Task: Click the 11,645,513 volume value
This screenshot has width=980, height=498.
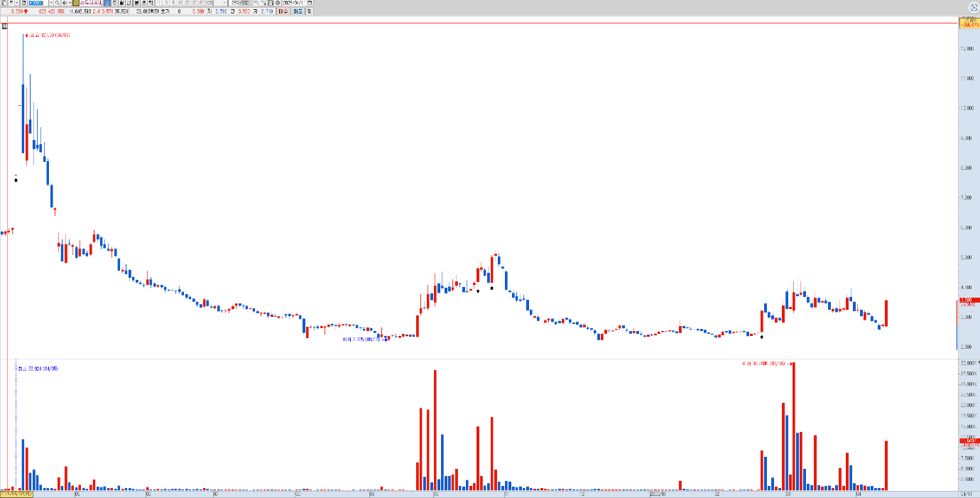Action: (x=80, y=11)
